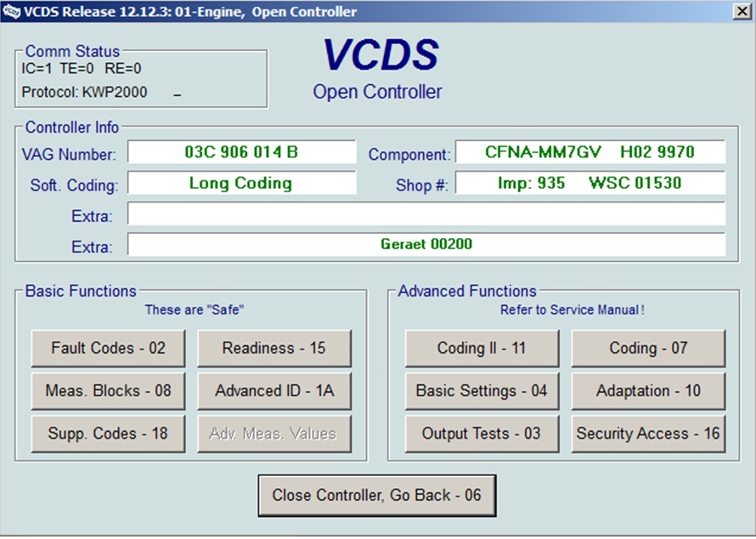The image size is (756, 539).
Task: Click the greyed Adv. Meas. Values button
Action: coord(274,434)
